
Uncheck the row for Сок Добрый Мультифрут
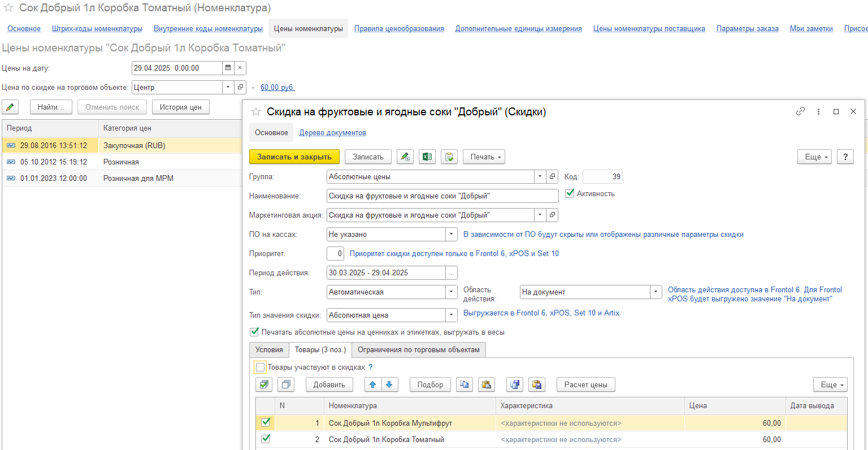pyautogui.click(x=266, y=422)
